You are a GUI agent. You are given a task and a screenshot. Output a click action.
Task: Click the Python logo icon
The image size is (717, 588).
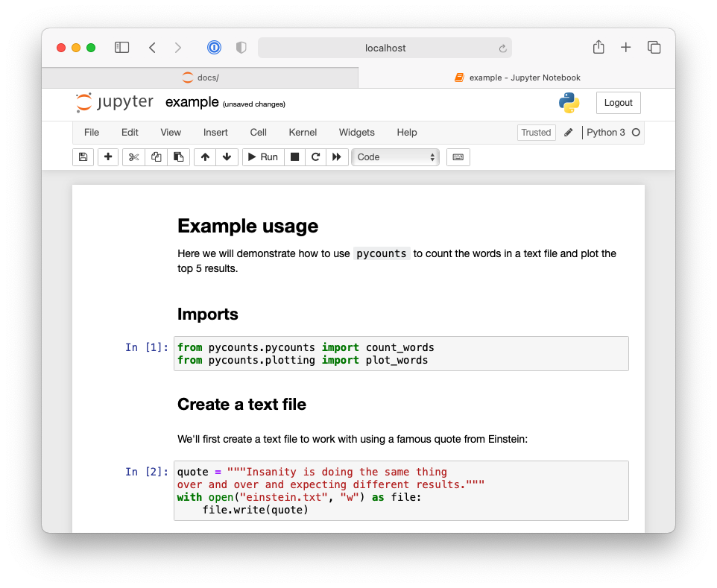tap(569, 103)
